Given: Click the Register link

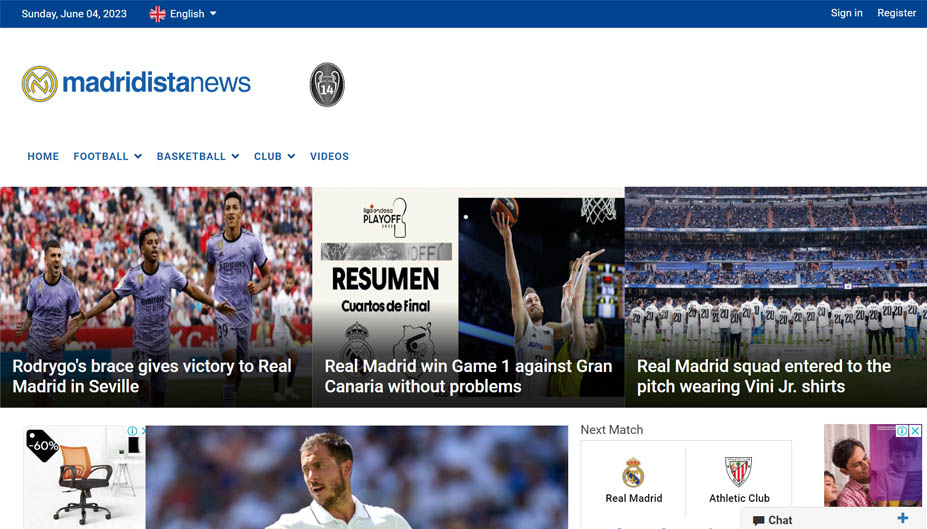Looking at the screenshot, I should coord(896,13).
